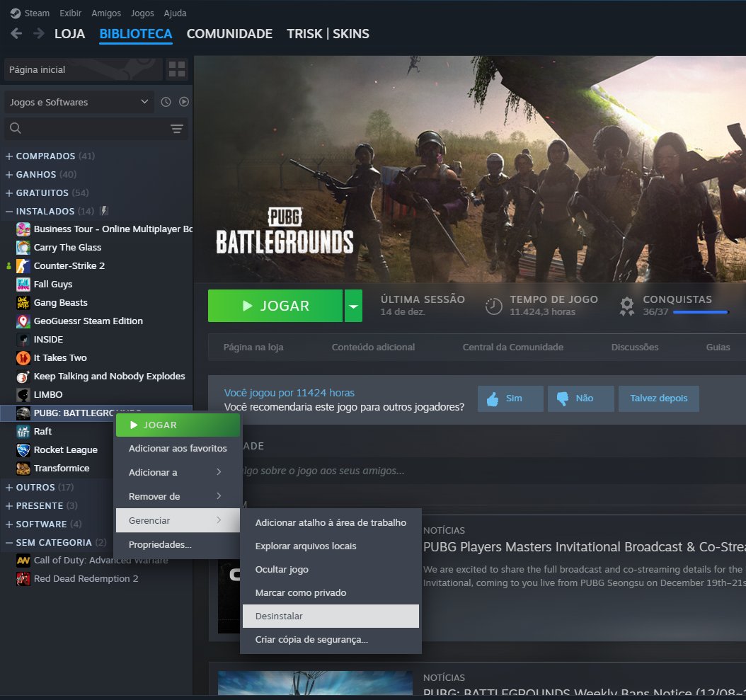Open dropdown arrow beside JOGAR button

point(353,306)
